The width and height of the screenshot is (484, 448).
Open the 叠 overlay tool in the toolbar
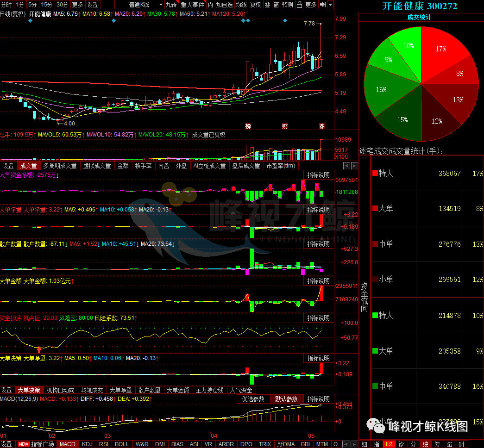click(267, 5)
